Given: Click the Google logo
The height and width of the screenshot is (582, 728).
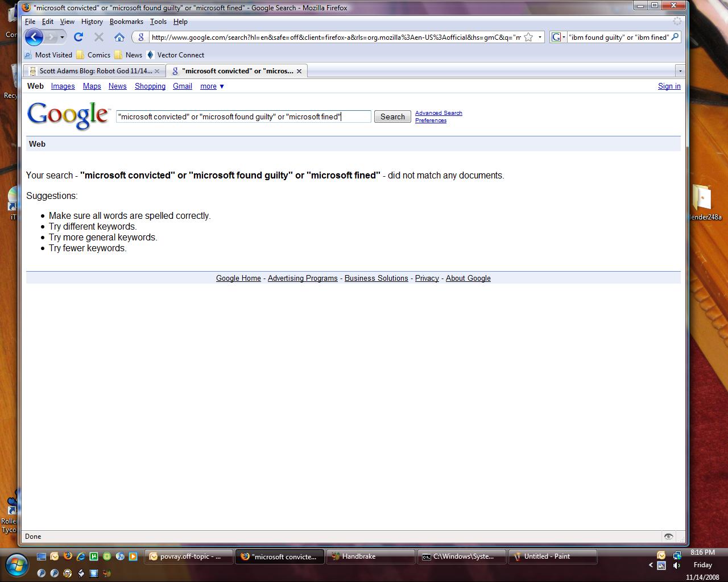Looking at the screenshot, I should (x=68, y=116).
